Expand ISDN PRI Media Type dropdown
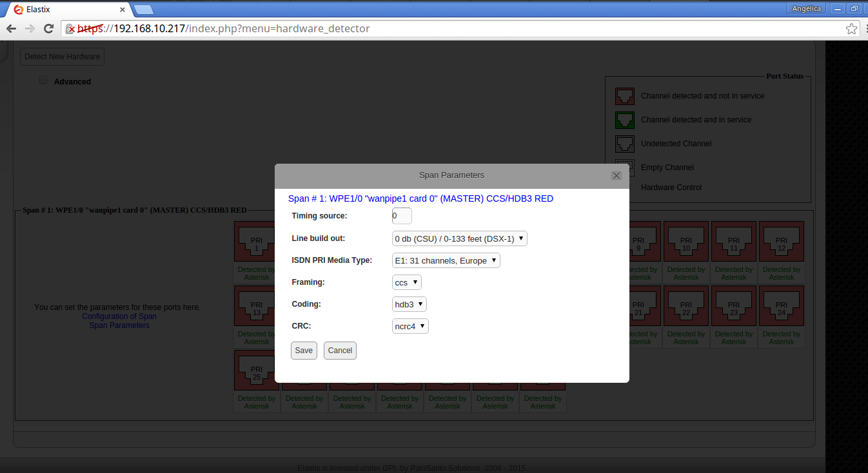This screenshot has width=868, height=473. [446, 261]
